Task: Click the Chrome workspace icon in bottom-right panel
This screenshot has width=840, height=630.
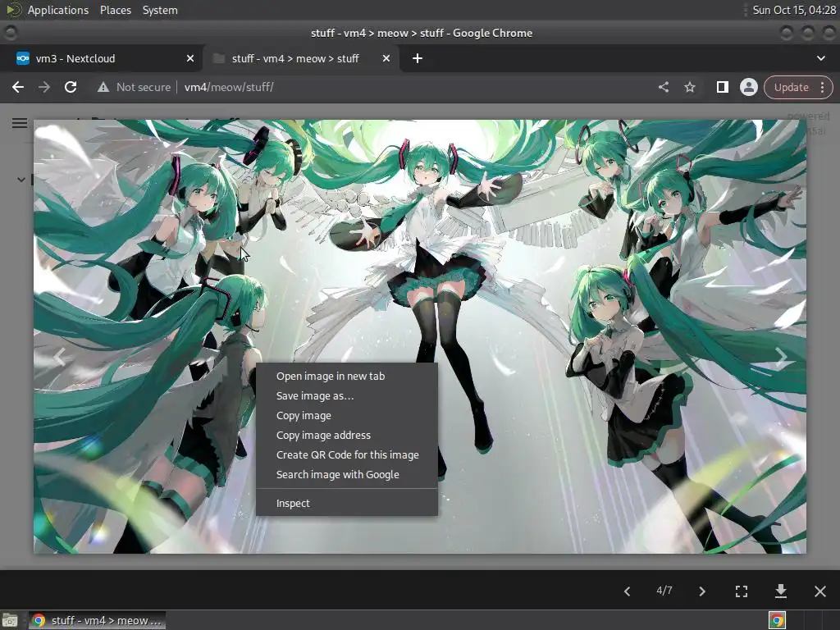Action: tap(777, 620)
